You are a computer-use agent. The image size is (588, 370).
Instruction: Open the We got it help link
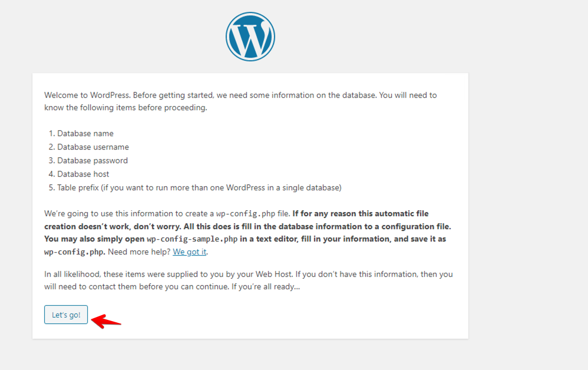point(189,252)
